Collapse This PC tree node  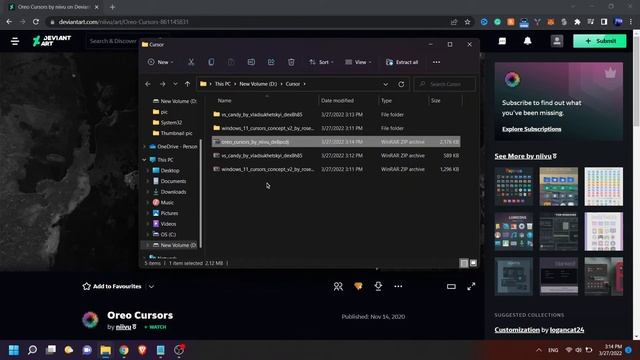click(x=144, y=160)
